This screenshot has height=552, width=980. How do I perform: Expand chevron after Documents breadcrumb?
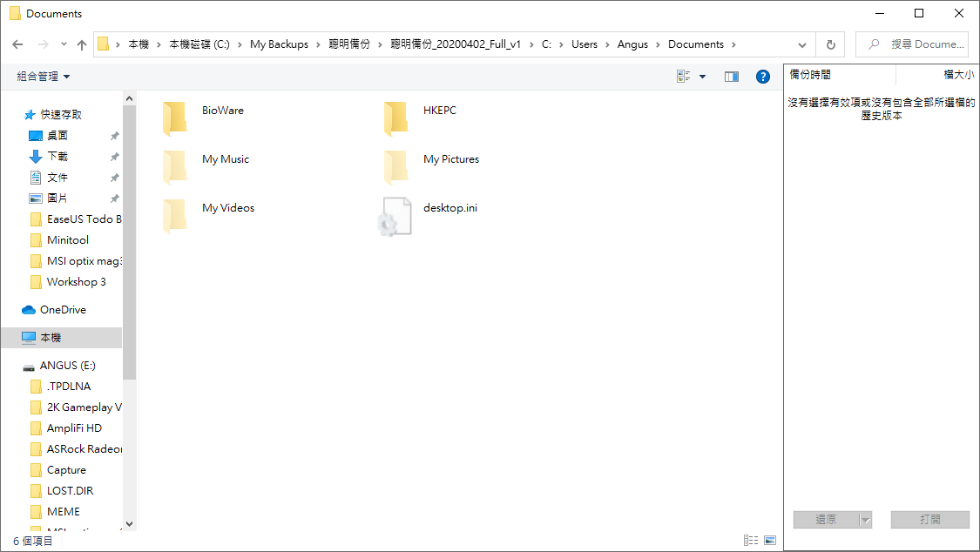coord(733,44)
